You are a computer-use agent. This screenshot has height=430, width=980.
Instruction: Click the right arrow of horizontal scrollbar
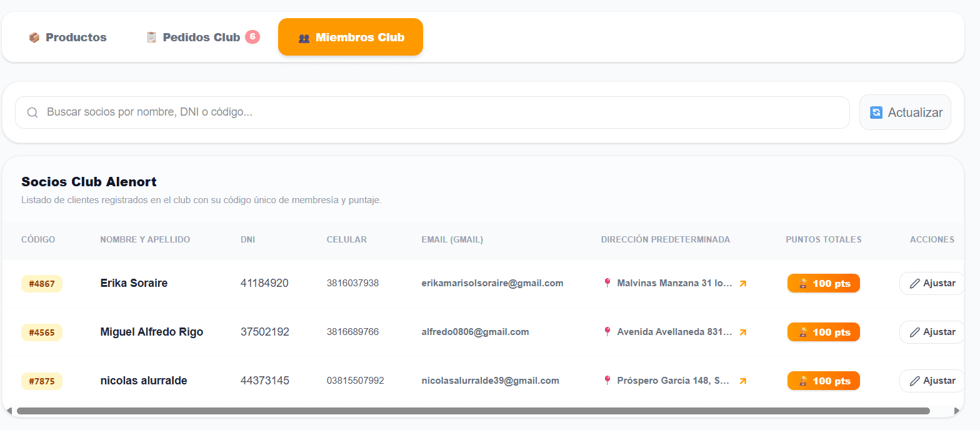(x=957, y=411)
